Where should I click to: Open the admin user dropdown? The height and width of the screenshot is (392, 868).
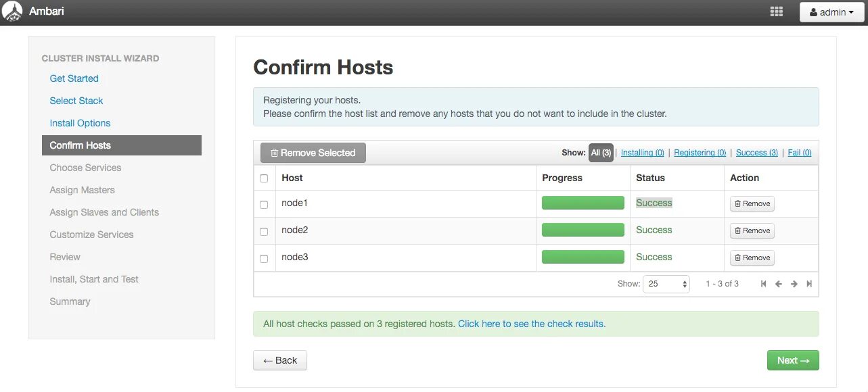pos(831,12)
